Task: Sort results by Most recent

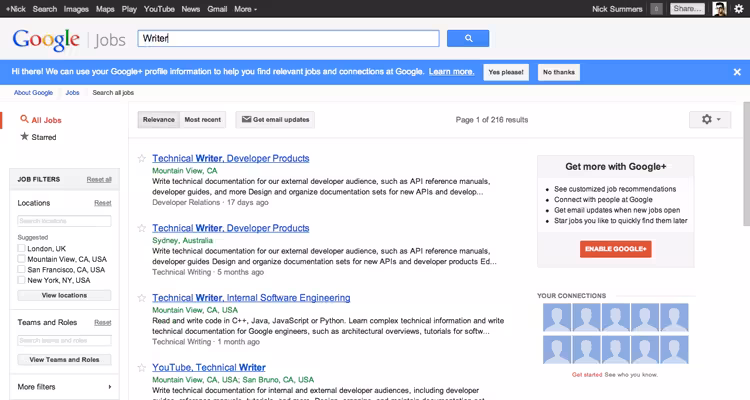Action: click(x=203, y=120)
